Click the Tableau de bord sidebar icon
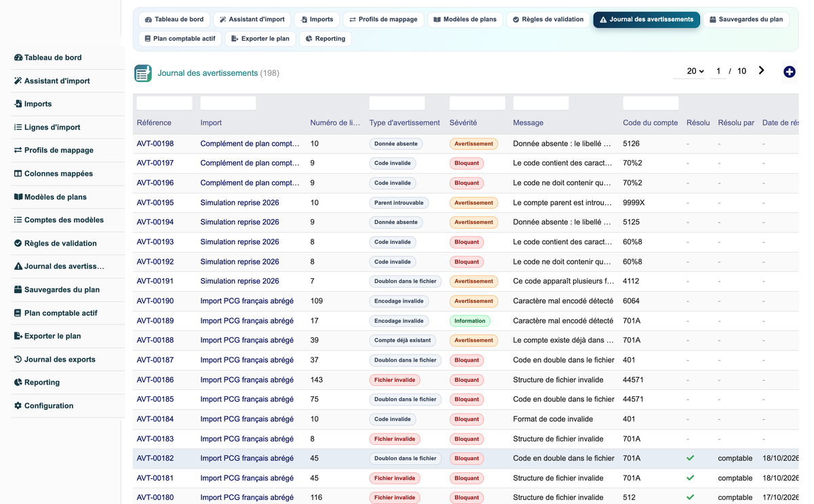This screenshot has height=504, width=814. click(x=18, y=58)
